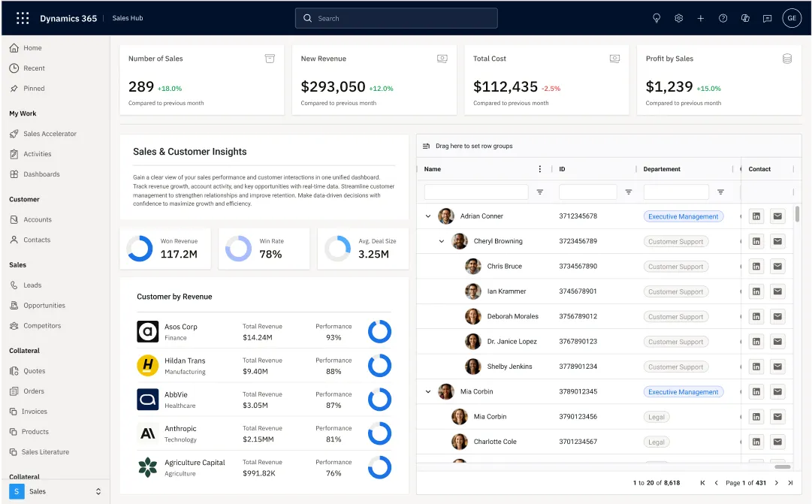812x504 pixels.
Task: Open the settings gear in the header
Action: click(678, 17)
